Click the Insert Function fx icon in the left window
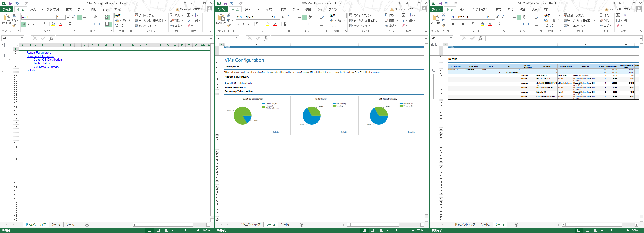 pos(51,38)
